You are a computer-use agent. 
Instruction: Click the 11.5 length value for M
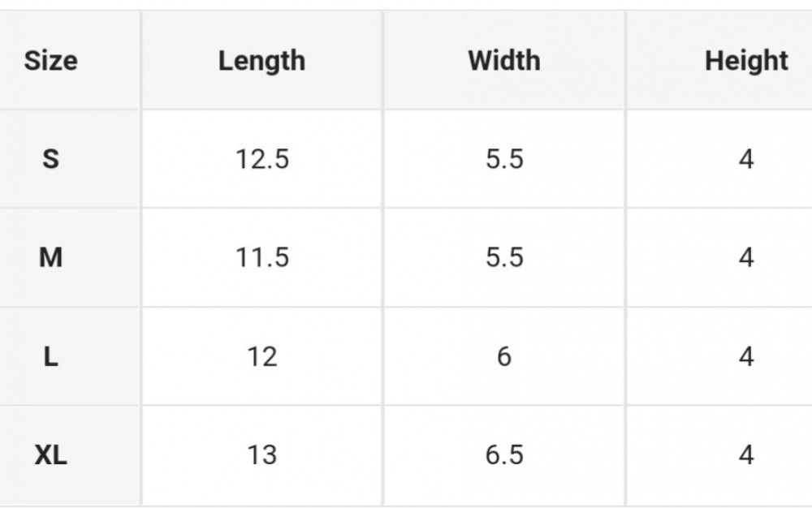pos(262,257)
